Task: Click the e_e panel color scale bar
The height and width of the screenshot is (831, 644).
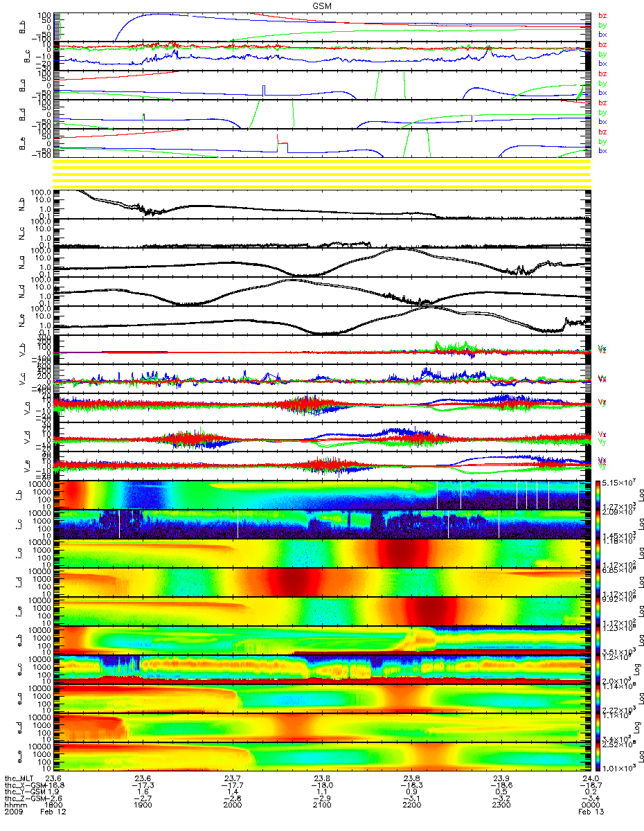Action: (x=598, y=757)
